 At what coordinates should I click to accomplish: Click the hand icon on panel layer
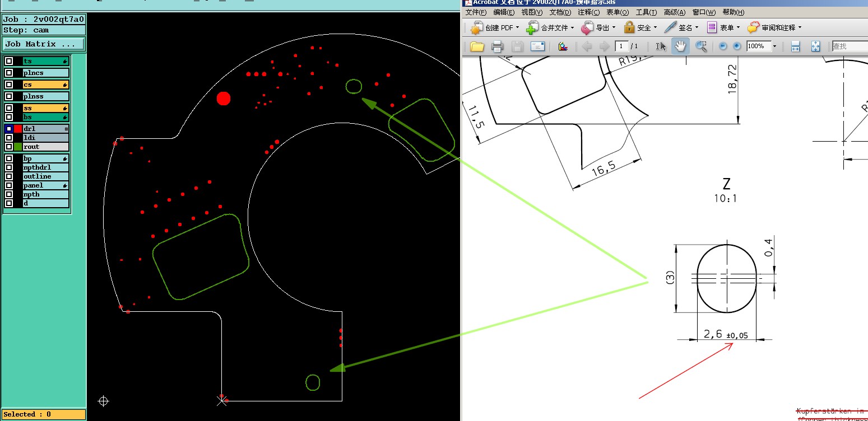[x=66, y=185]
